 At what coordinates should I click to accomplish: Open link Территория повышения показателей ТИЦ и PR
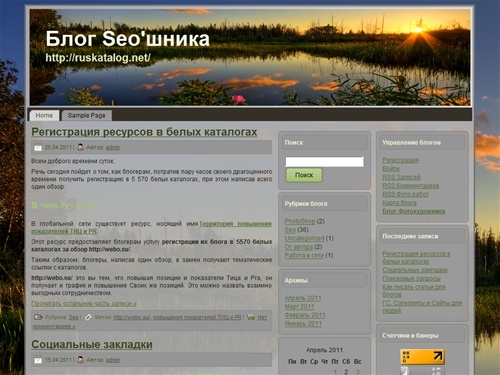(x=152, y=227)
